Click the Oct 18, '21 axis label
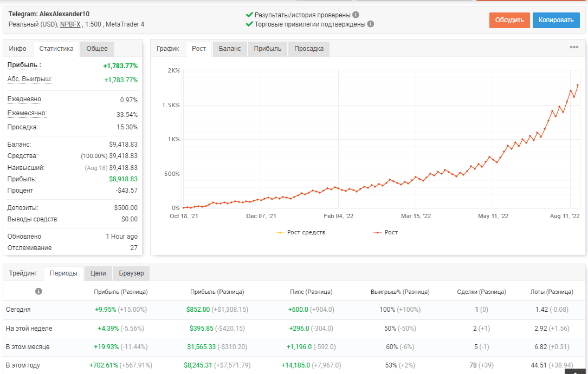The width and height of the screenshot is (588, 374). click(184, 216)
